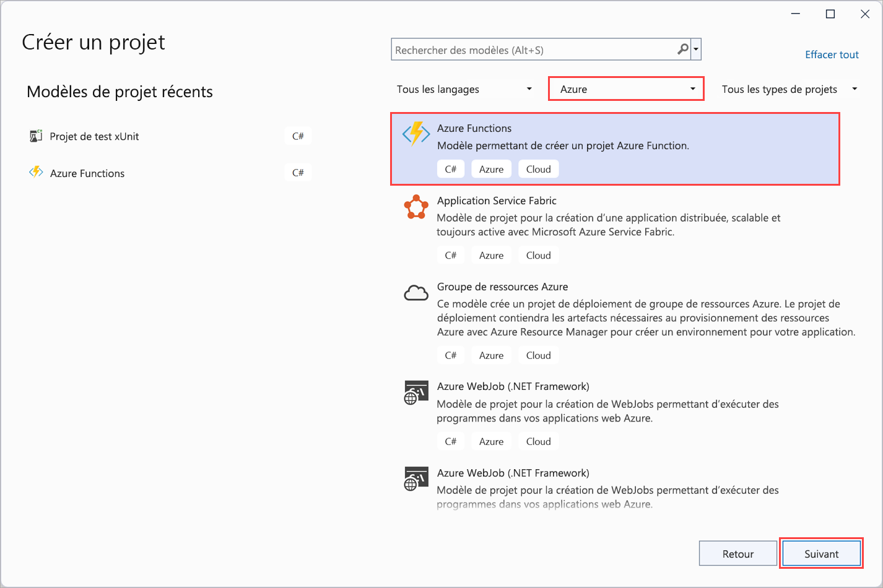Click the Projet de test xUnit icon
The height and width of the screenshot is (588, 883).
coord(36,136)
